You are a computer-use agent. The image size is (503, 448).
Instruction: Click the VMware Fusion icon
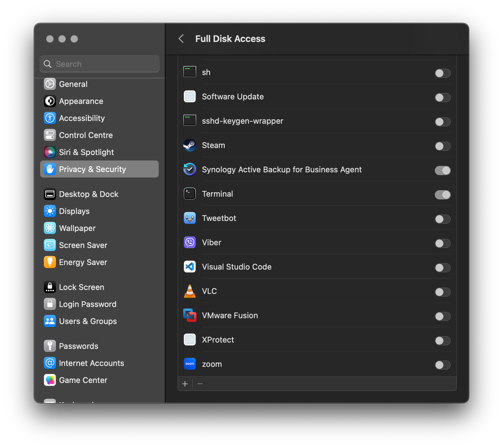(x=190, y=315)
